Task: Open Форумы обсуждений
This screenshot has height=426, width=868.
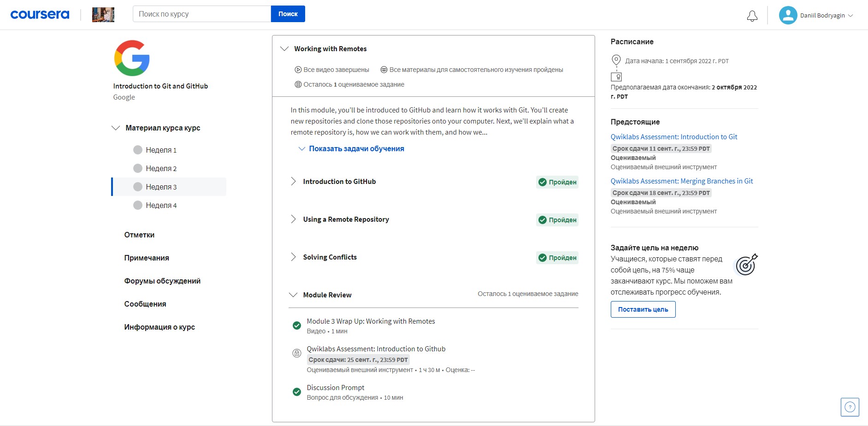Action: pyautogui.click(x=162, y=281)
